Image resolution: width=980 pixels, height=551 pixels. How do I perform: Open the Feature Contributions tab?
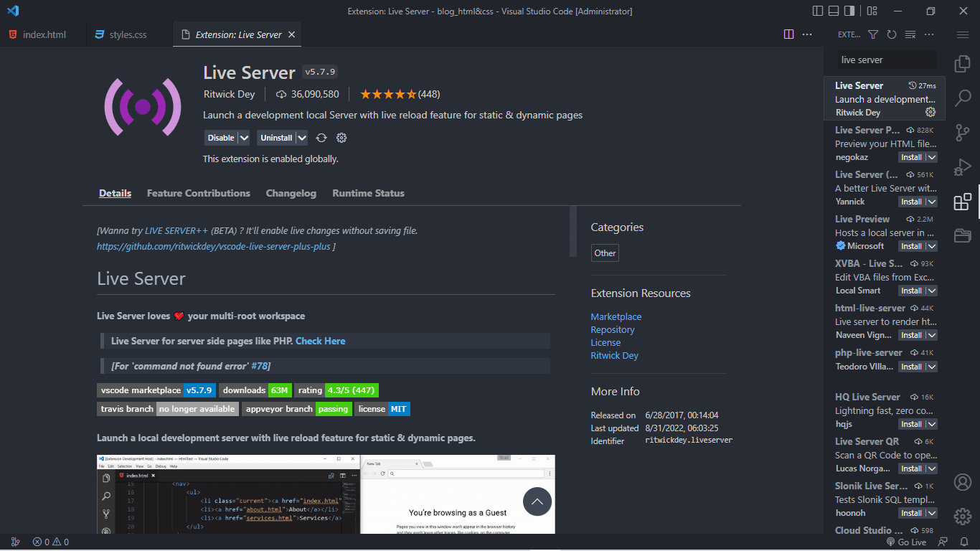[199, 193]
